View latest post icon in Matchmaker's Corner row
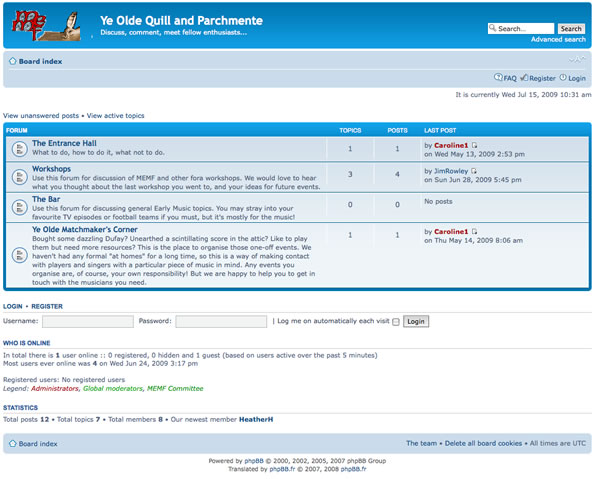Viewport: 600px width, 479px height. (474, 231)
